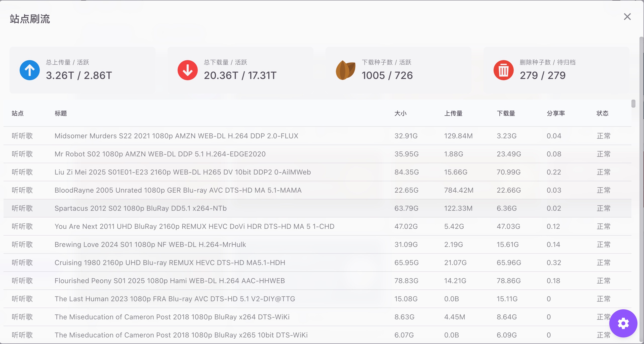Click the 站点刷流 dialog title
The height and width of the screenshot is (344, 644).
(x=30, y=19)
